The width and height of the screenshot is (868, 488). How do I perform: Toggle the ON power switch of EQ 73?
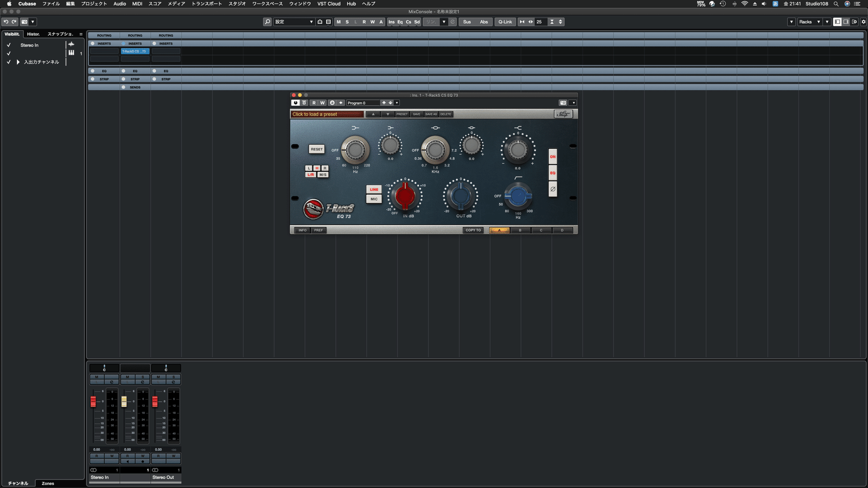click(x=553, y=157)
